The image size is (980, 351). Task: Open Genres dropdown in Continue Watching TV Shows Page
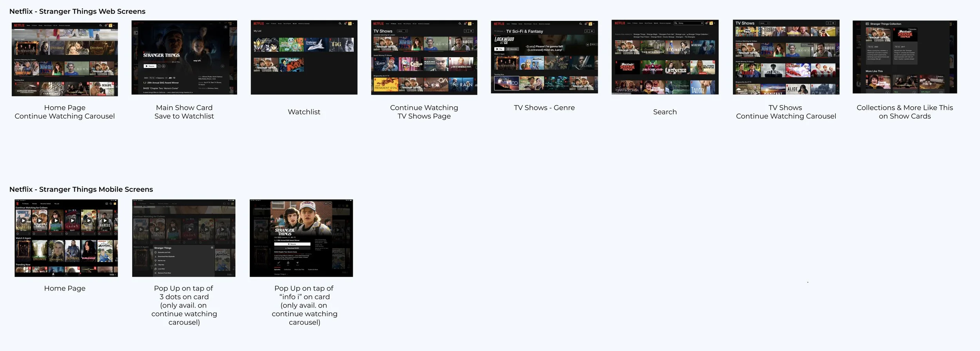402,31
